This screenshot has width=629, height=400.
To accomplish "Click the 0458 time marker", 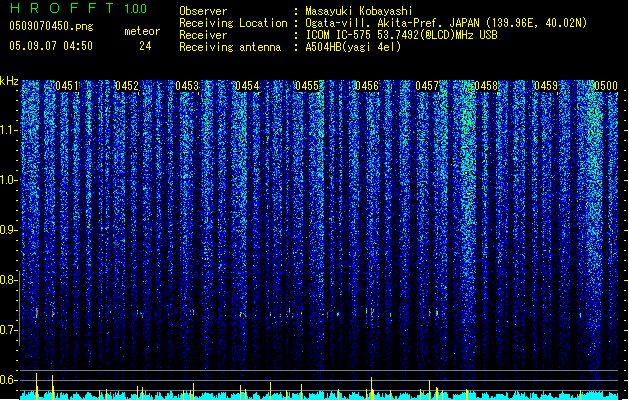I will pos(486,86).
